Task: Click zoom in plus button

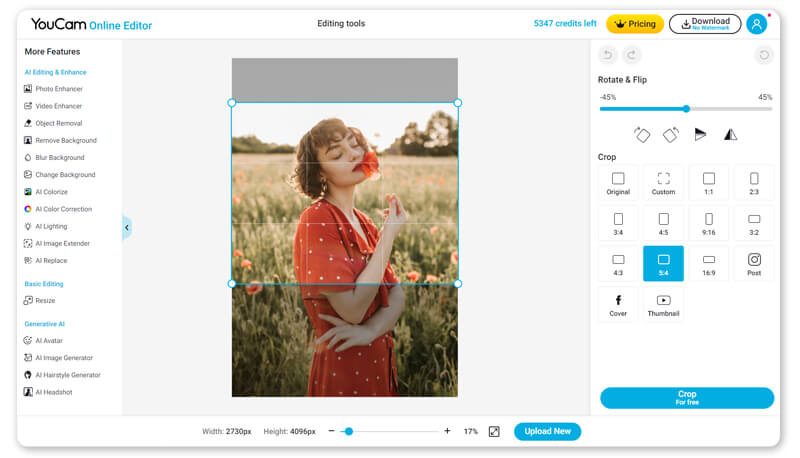Action: [x=447, y=431]
